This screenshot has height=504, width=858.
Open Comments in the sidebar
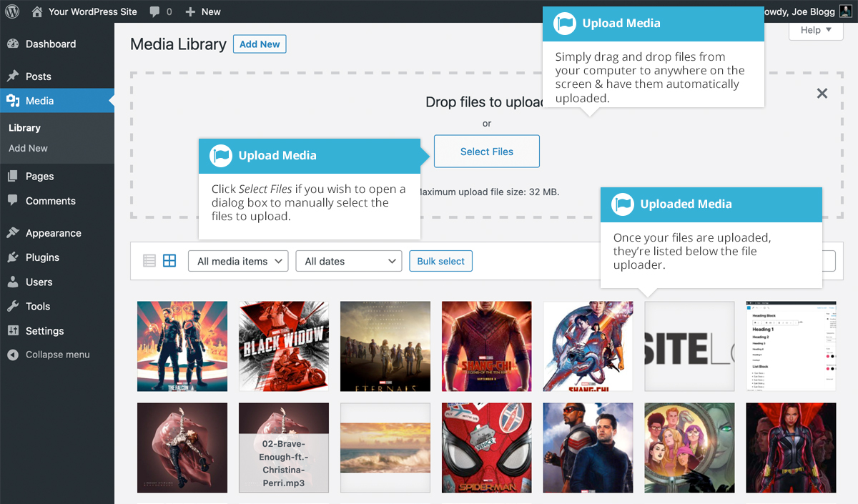57,201
